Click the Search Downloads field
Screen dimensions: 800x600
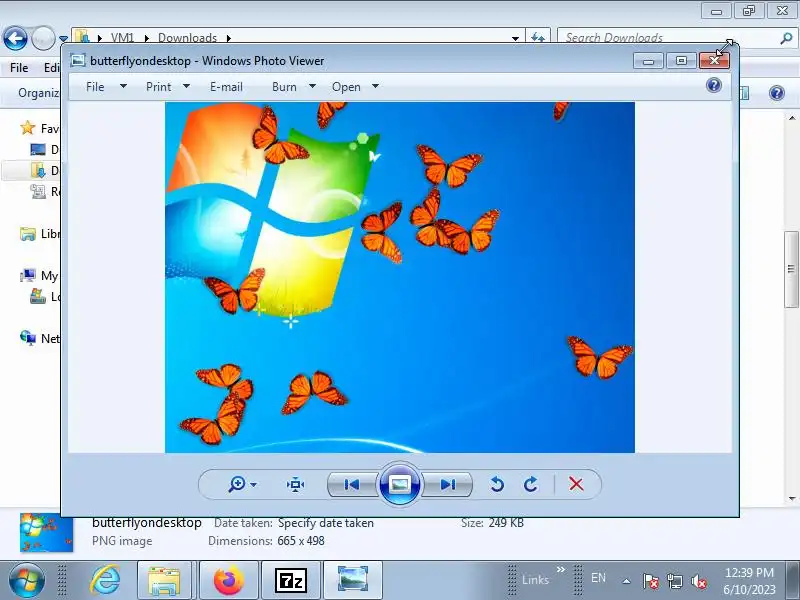(x=668, y=38)
